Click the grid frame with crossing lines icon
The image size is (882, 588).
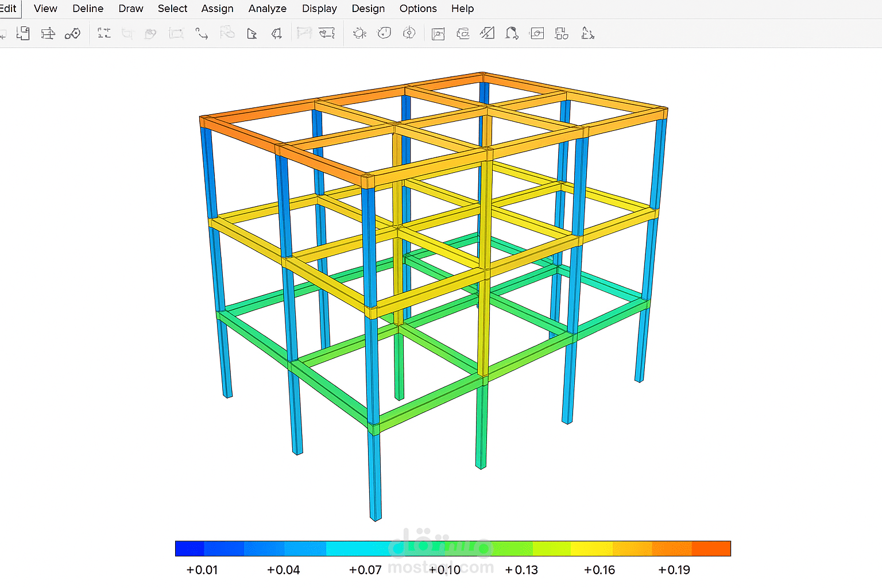48,33
